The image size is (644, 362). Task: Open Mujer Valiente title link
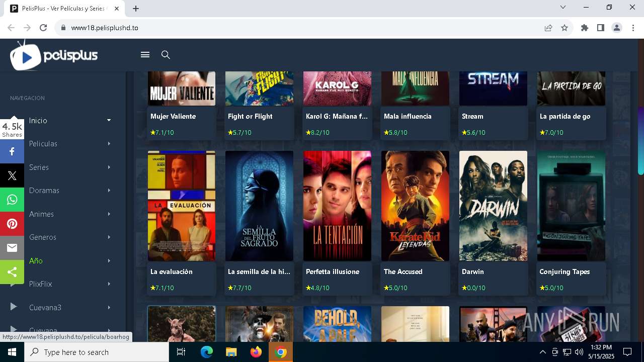pos(173,116)
